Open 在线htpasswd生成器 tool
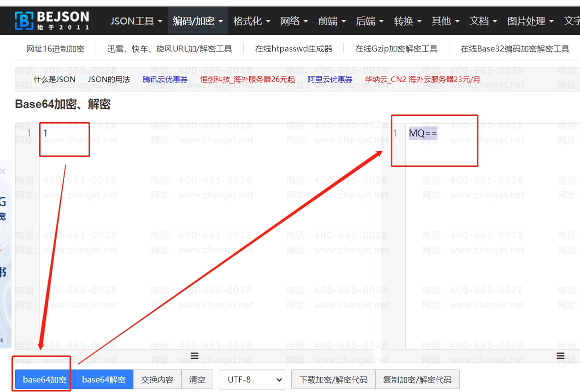This screenshot has height=392, width=580. click(x=294, y=49)
